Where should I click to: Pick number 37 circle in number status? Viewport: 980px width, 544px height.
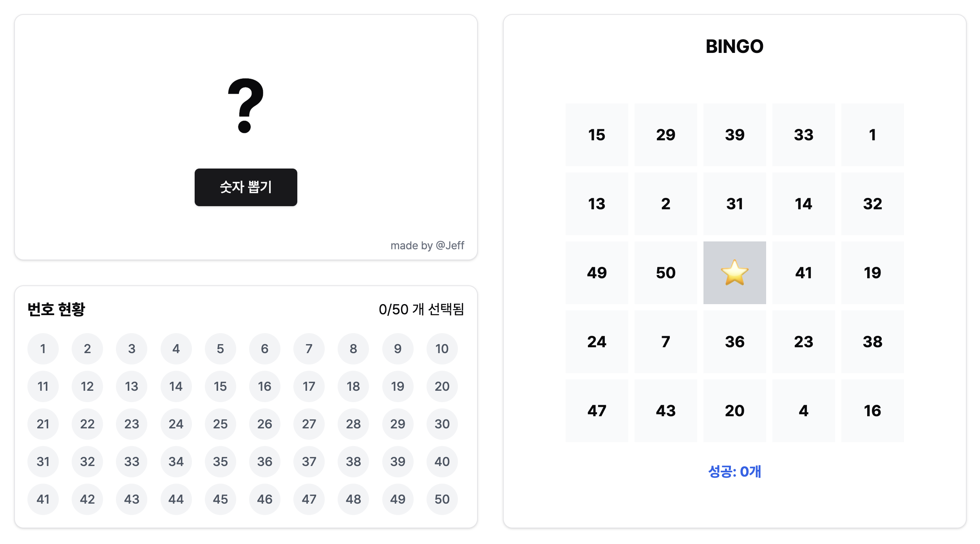pos(309,462)
